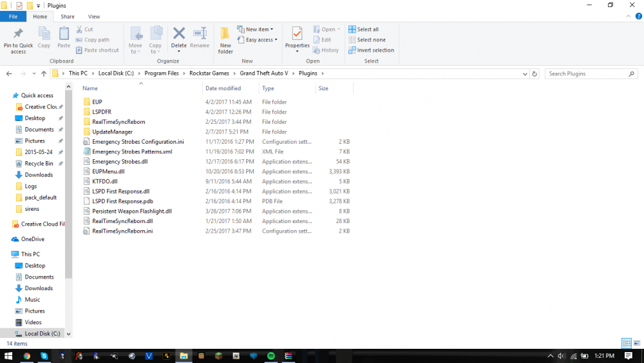Expand the Properties dropdown arrow
Viewport: 644px width, 363px height.
coord(297,52)
